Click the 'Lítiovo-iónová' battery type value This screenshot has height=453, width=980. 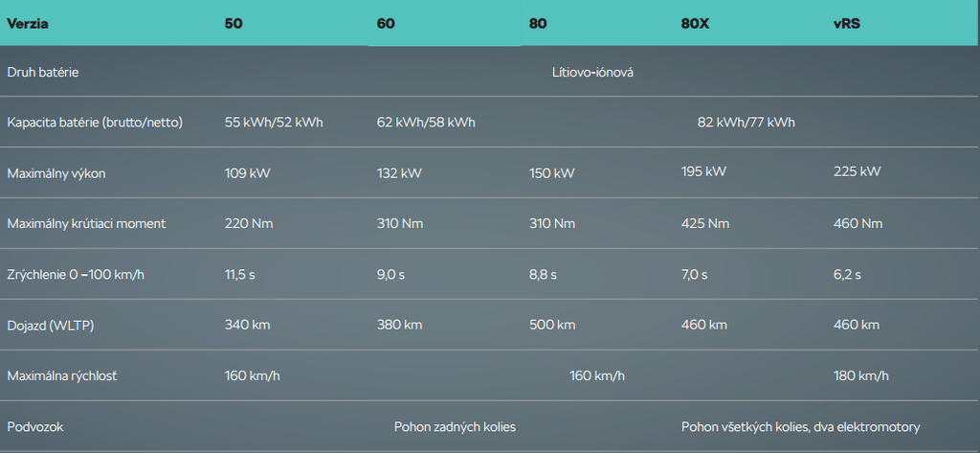[x=592, y=72]
